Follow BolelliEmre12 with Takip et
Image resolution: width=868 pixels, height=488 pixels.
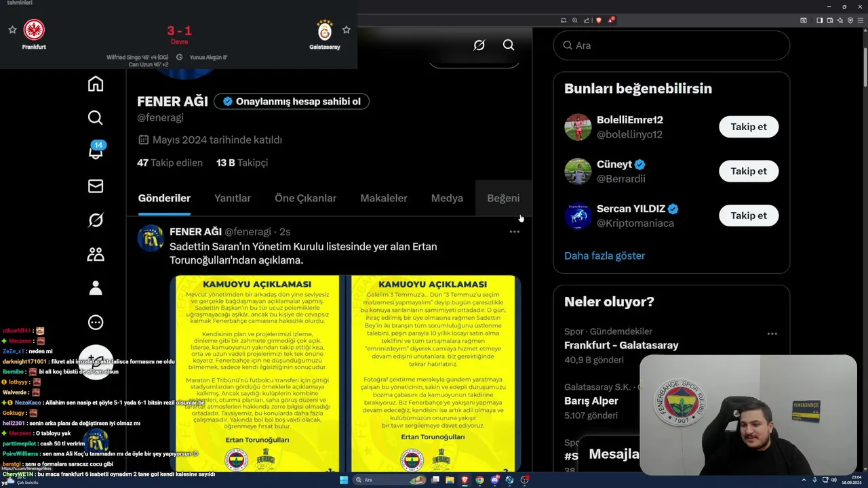749,127
